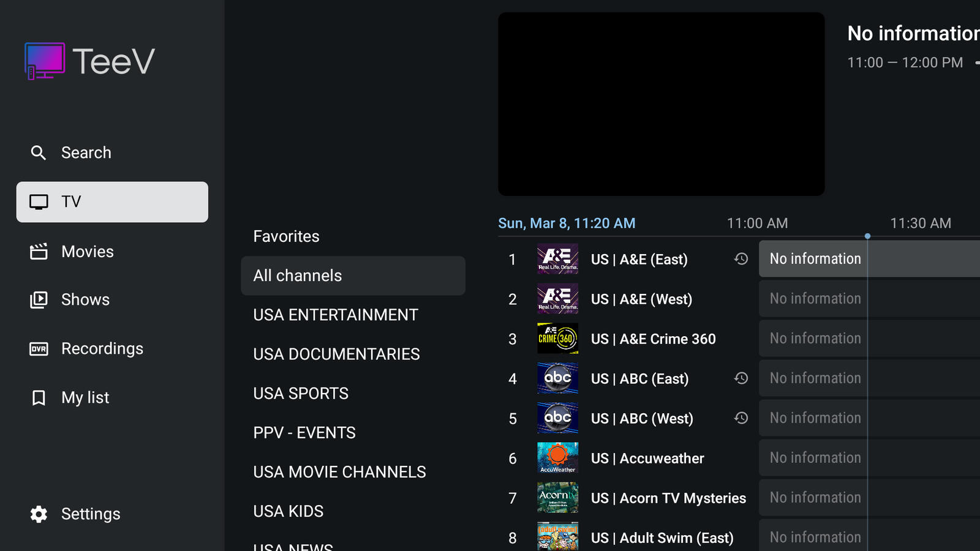The height and width of the screenshot is (551, 980).
Task: Select the A&E Crime 360 channel
Action: [x=653, y=339]
